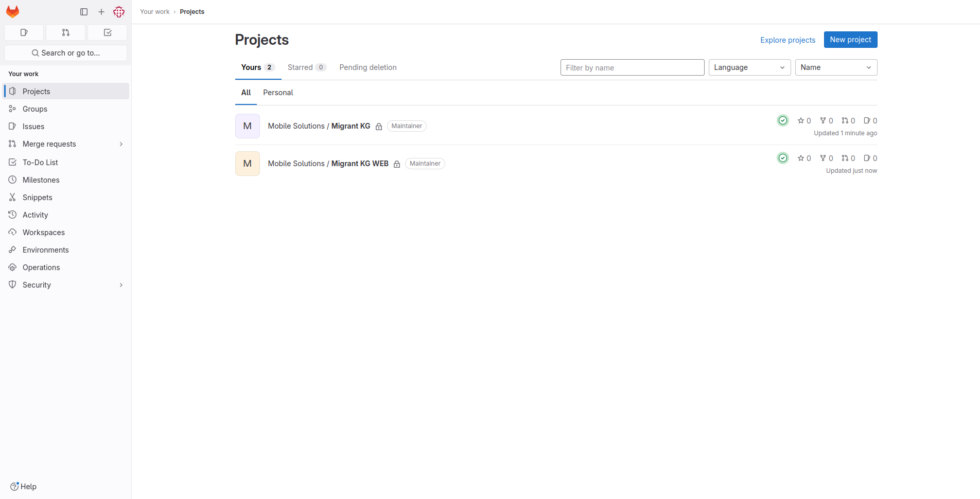Open to-do items shortcut icon

pos(108,32)
